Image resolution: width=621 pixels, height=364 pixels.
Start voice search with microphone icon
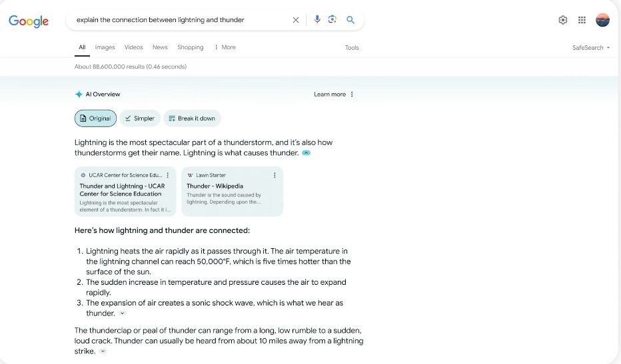point(317,19)
